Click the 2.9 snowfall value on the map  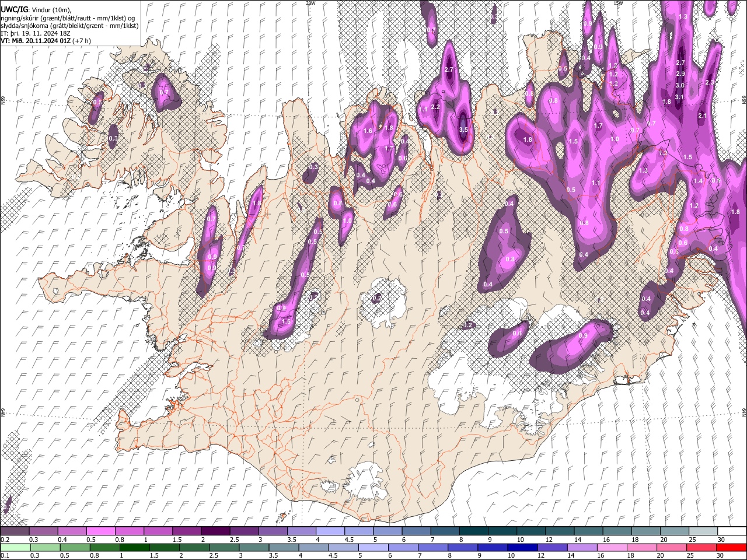(680, 73)
